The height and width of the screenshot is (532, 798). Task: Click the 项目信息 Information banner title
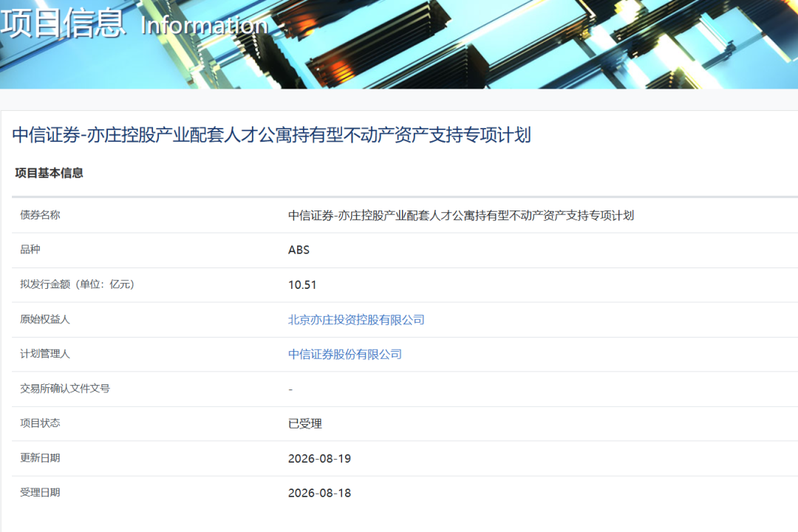coord(134,24)
